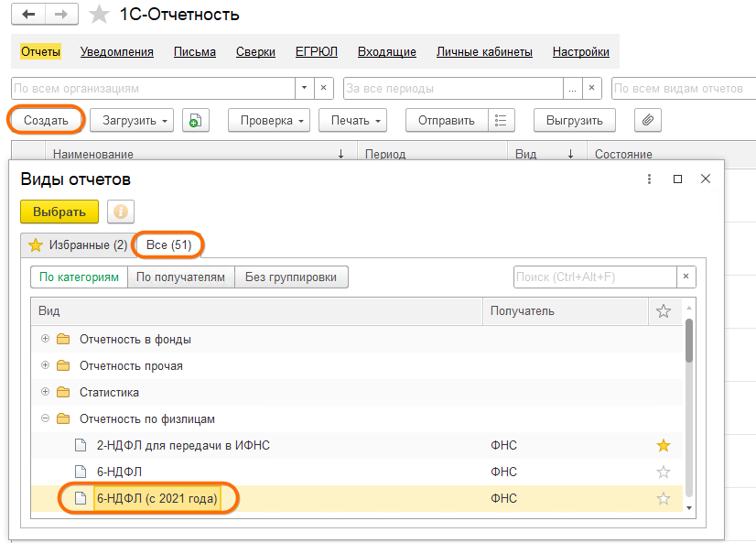The height and width of the screenshot is (543, 756).
Task: Open the list icon next to Отправить
Action: click(501, 121)
